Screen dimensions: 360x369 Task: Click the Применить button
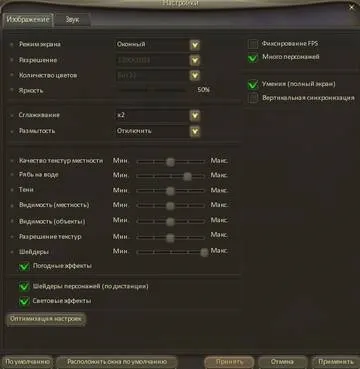click(336, 362)
